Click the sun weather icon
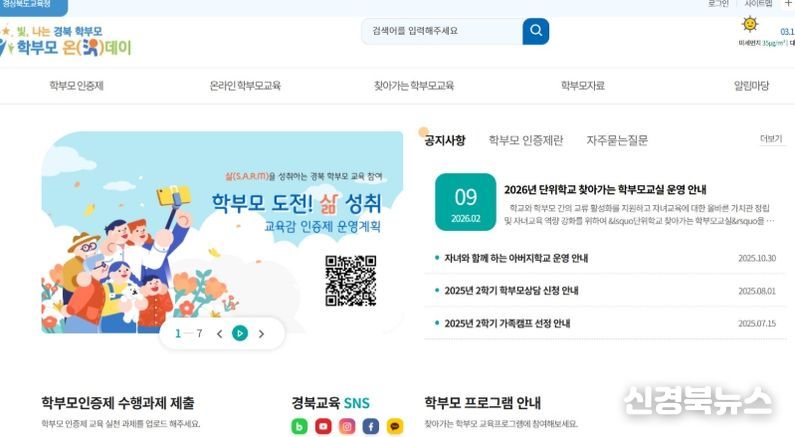795x437 pixels. coord(749,24)
